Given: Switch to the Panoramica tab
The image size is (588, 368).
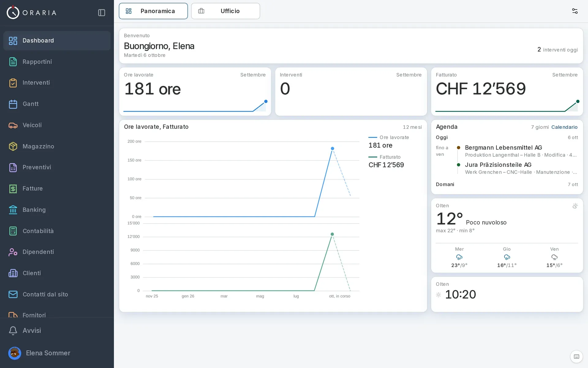Looking at the screenshot, I should point(153,11).
